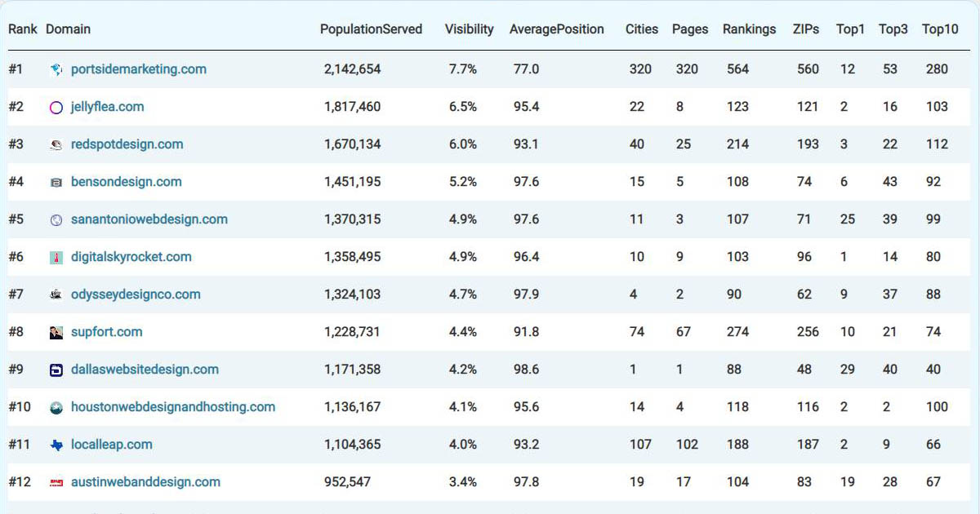The height and width of the screenshot is (514, 980).
Task: Click the jellyflea.com circle favicon
Action: coord(56,108)
